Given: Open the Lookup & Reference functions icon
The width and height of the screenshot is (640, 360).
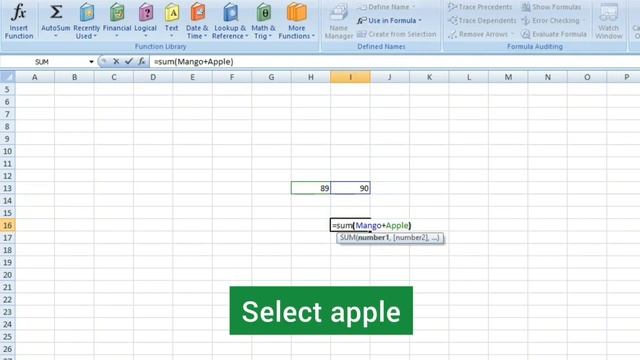Looking at the screenshot, I should 230,13.
